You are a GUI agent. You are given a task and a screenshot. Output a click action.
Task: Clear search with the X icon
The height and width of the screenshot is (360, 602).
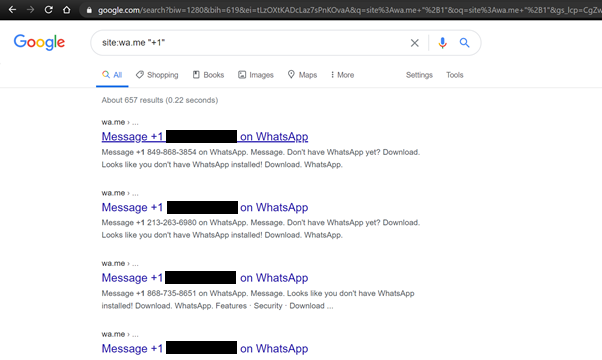415,43
